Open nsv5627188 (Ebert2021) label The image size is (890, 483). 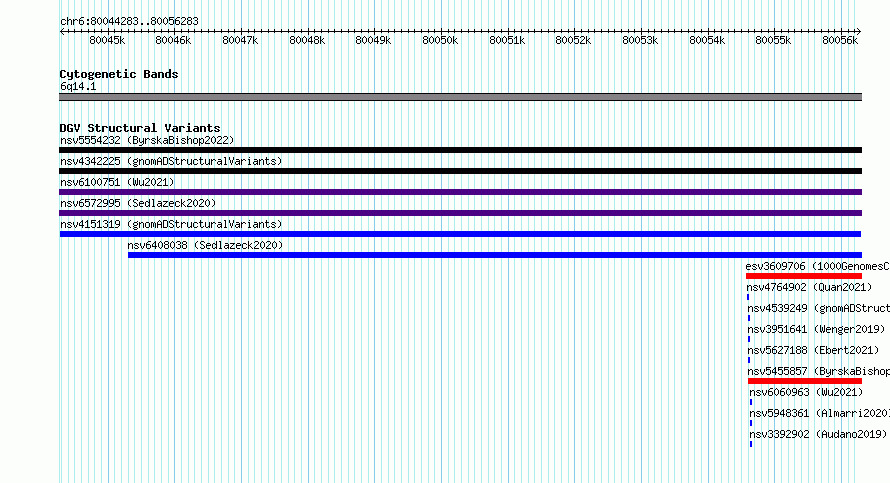coord(813,350)
